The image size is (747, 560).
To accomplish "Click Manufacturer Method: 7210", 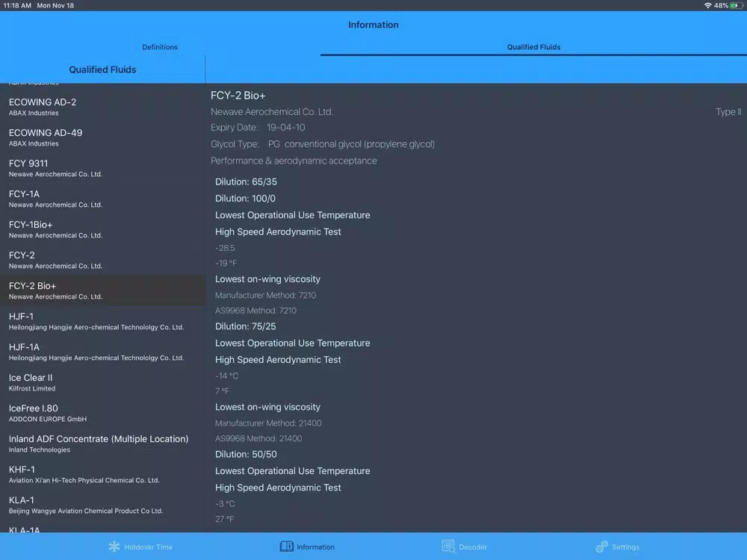I will (x=265, y=295).
